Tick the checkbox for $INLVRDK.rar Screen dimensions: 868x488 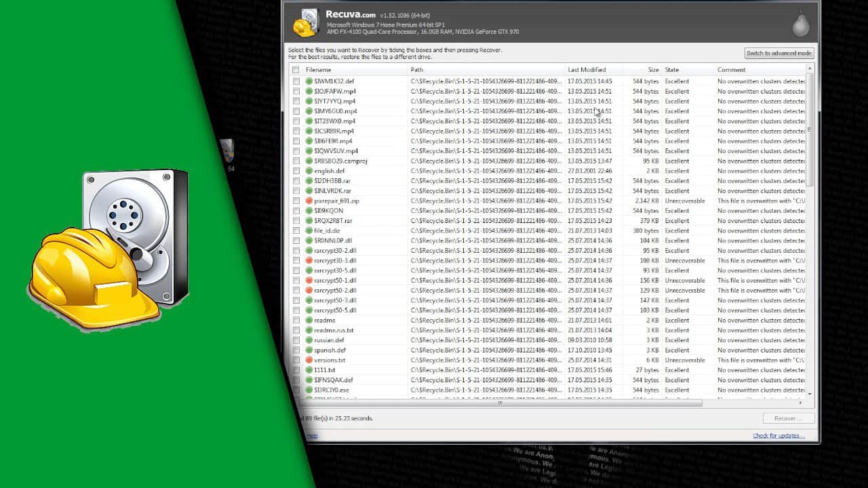(296, 190)
